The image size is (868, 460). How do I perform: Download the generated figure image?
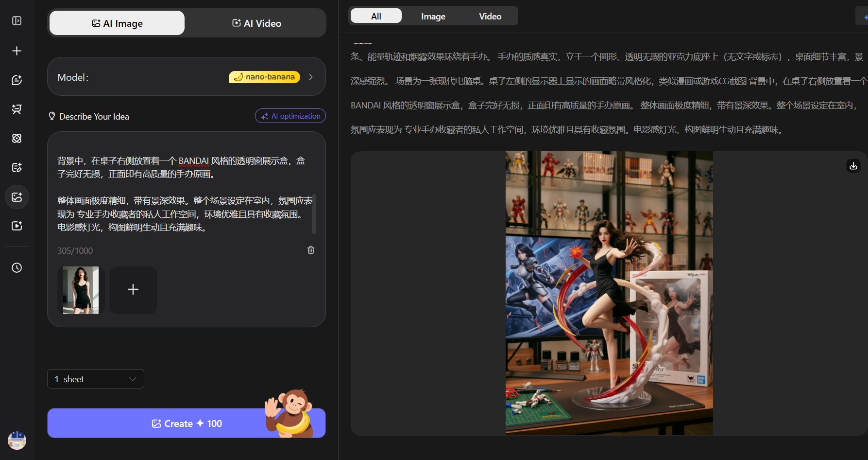coord(853,166)
